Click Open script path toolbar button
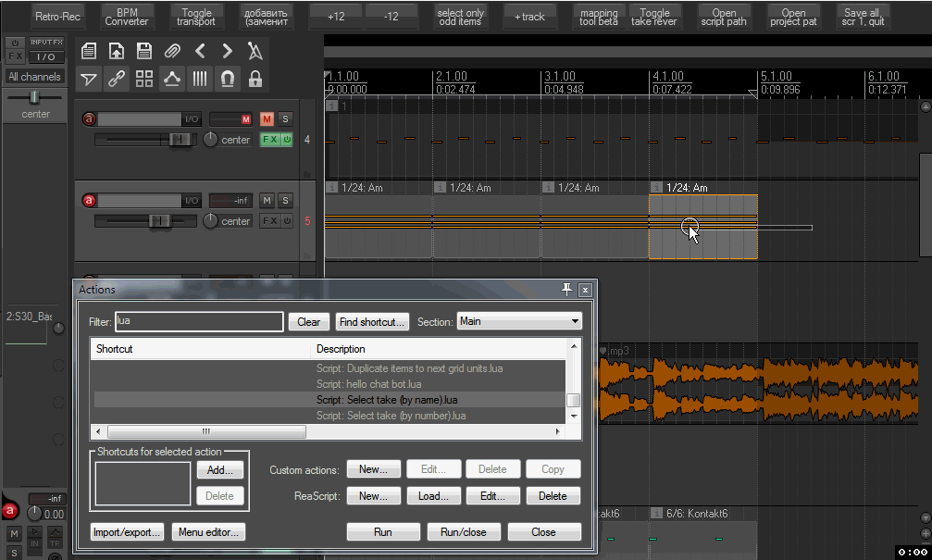Screen dimensions: 932x560 724,17
